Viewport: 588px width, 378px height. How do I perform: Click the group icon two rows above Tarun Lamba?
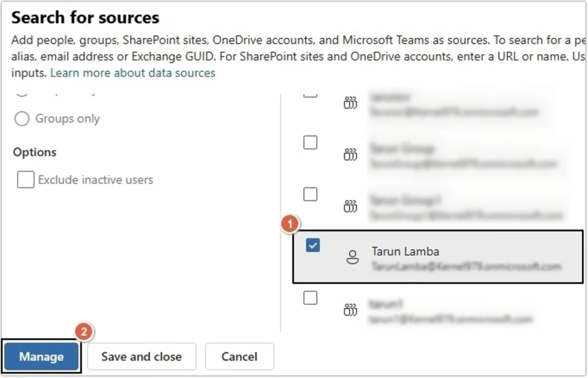coord(350,155)
